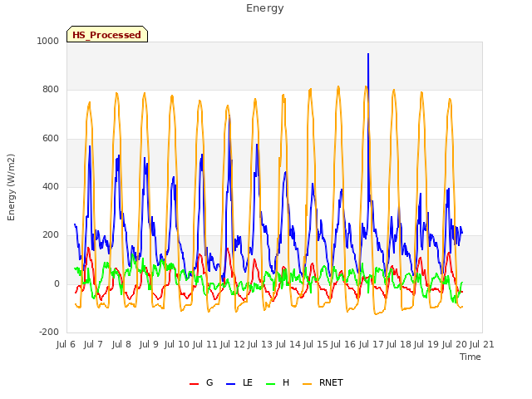Click the Jul 16 x-axis tick label
Viewport: 532px width, 399px height.
pos(343,345)
